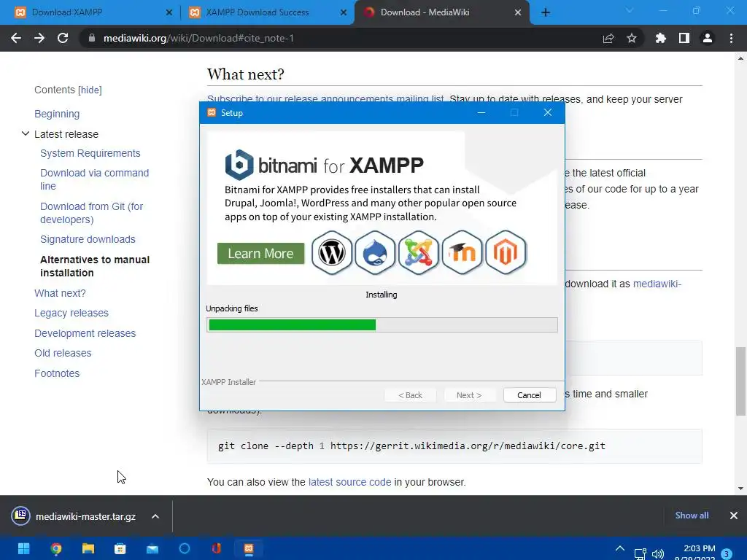Viewport: 747px width, 560px height.
Task: Open File Explorer from the taskbar
Action: coord(88,548)
